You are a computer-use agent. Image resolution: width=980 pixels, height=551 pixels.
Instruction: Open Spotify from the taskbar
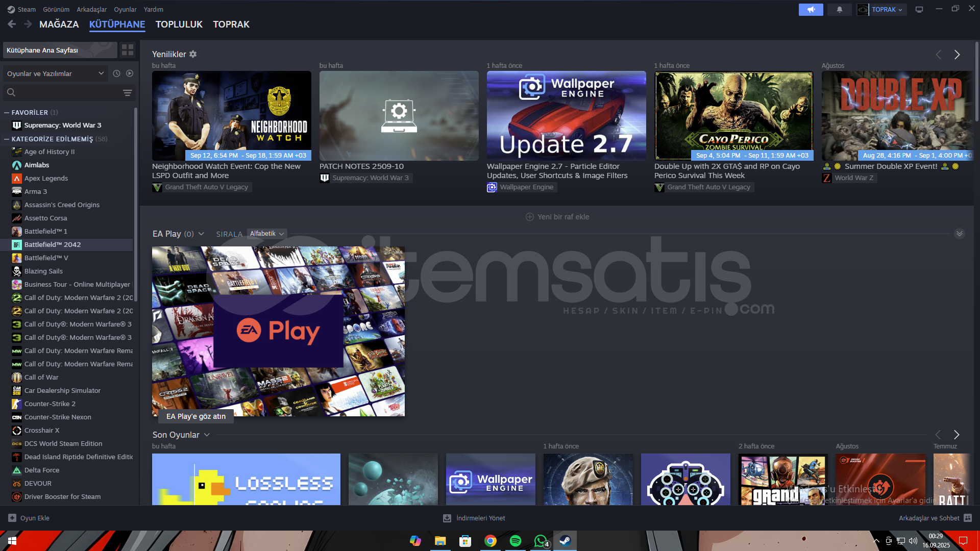coord(516,541)
